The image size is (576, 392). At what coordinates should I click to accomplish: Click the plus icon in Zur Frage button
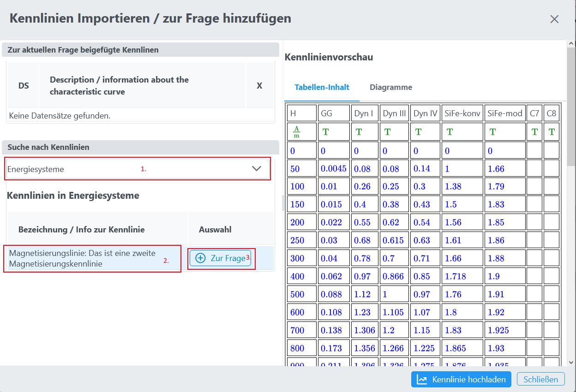(200, 258)
